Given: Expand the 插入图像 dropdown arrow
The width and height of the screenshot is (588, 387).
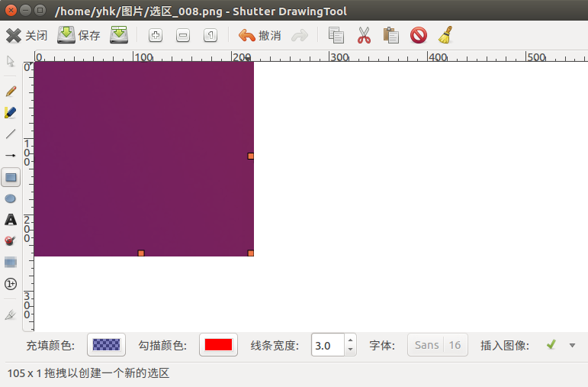Looking at the screenshot, I should coord(572,345).
